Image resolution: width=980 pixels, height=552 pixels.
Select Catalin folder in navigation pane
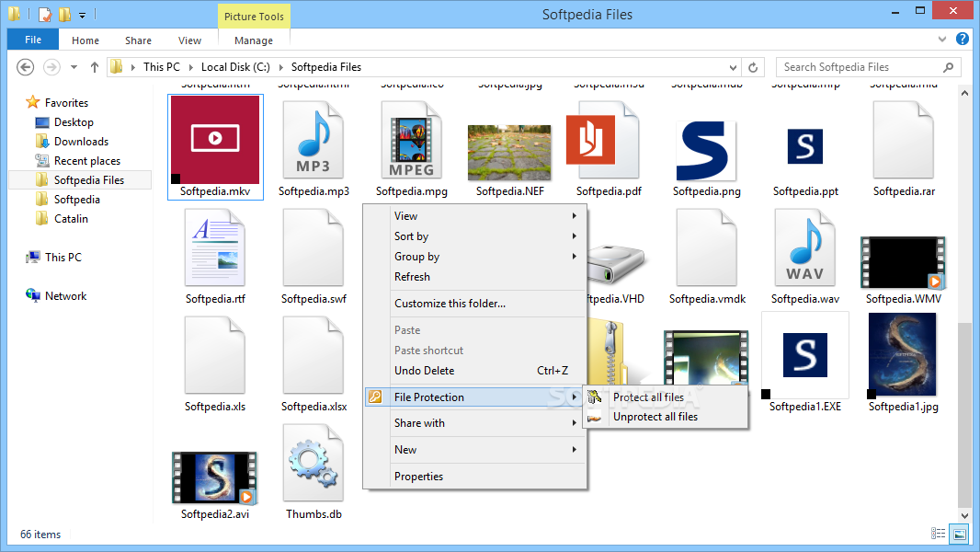click(71, 219)
